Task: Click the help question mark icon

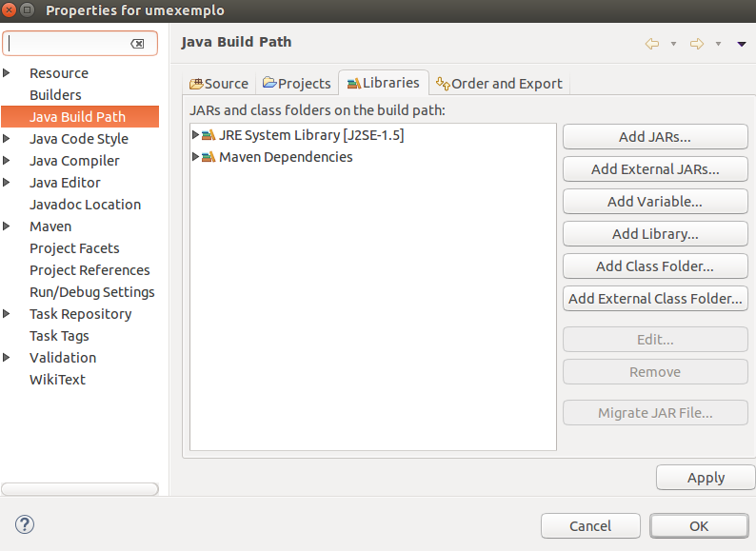Action: [x=25, y=524]
